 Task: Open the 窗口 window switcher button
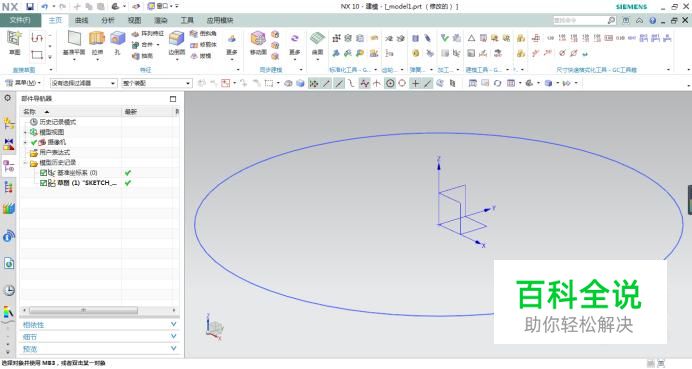pyautogui.click(x=160, y=7)
